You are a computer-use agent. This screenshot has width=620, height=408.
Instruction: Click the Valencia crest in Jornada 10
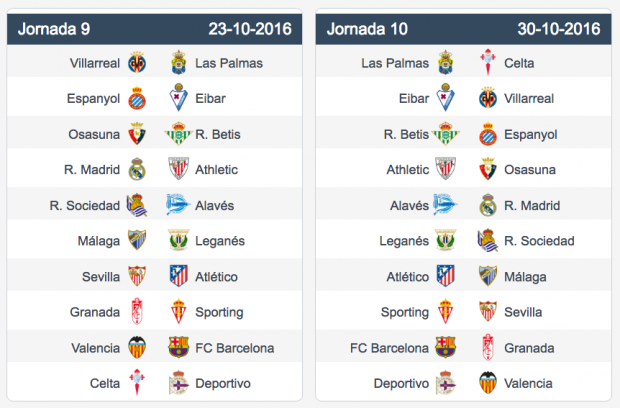[x=488, y=383]
